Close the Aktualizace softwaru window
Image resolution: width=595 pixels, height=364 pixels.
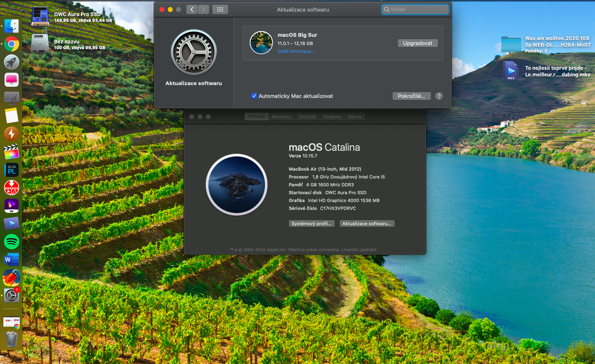[162, 10]
